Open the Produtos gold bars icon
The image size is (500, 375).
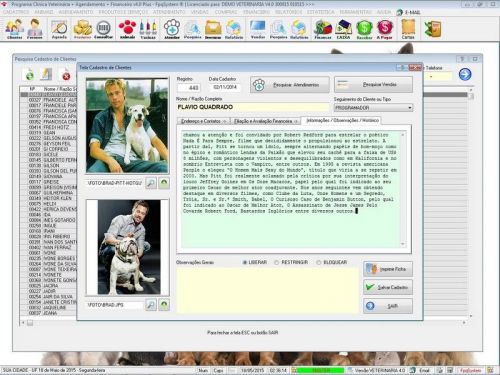82,29
